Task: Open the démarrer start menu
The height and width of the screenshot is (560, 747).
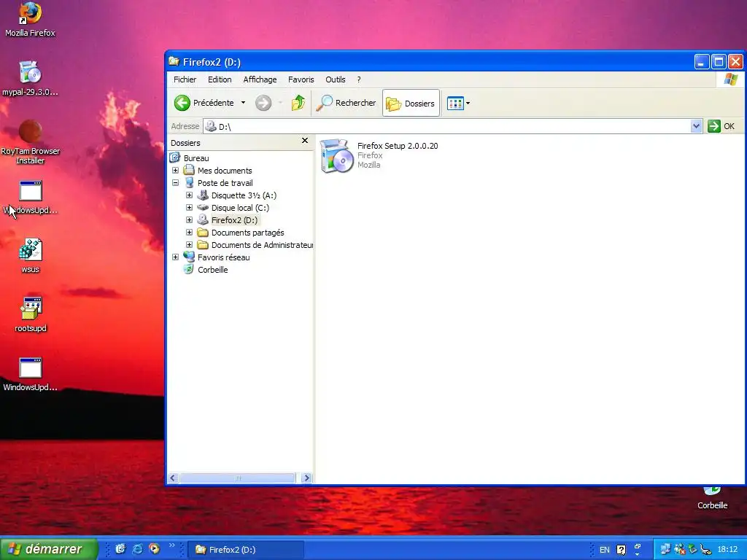Action: click(x=49, y=549)
